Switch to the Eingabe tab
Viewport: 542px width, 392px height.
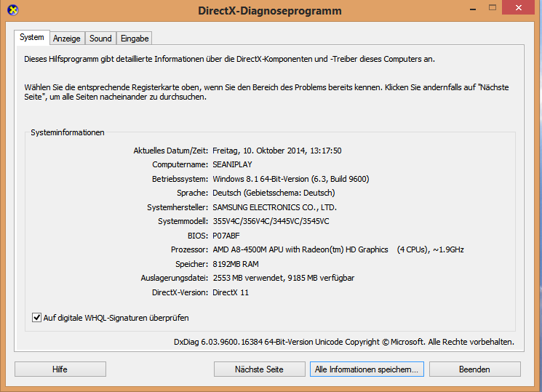coord(135,39)
